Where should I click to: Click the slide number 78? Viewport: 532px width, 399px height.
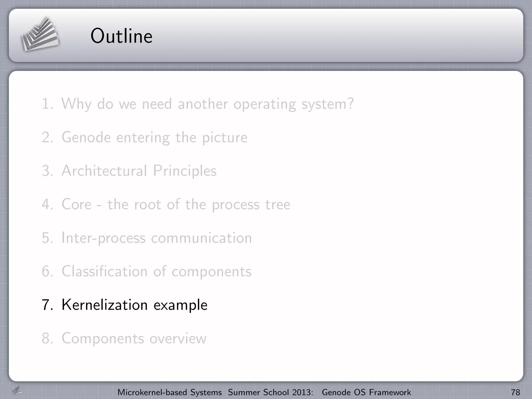(515, 392)
